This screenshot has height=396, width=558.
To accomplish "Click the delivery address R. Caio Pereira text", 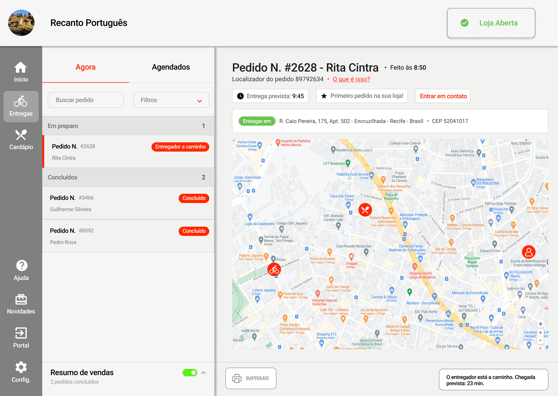I will tap(351, 121).
